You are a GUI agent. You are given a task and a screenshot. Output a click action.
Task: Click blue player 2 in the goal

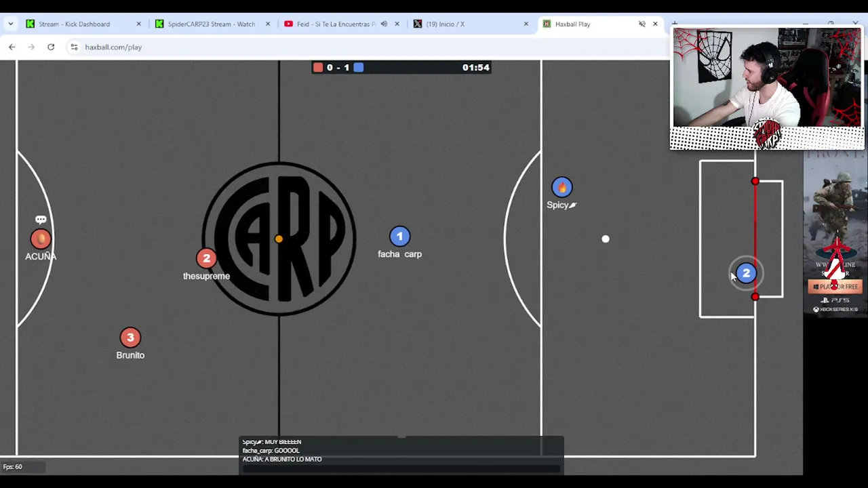746,273
